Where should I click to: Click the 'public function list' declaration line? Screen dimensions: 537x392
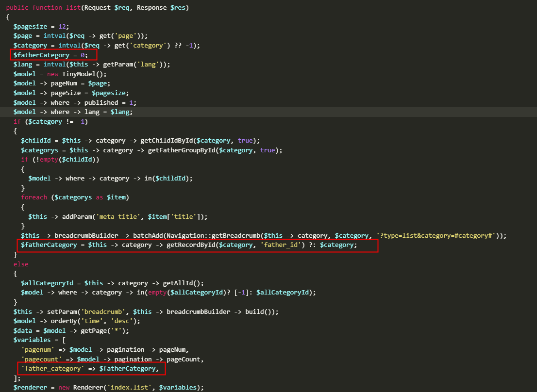click(x=97, y=8)
